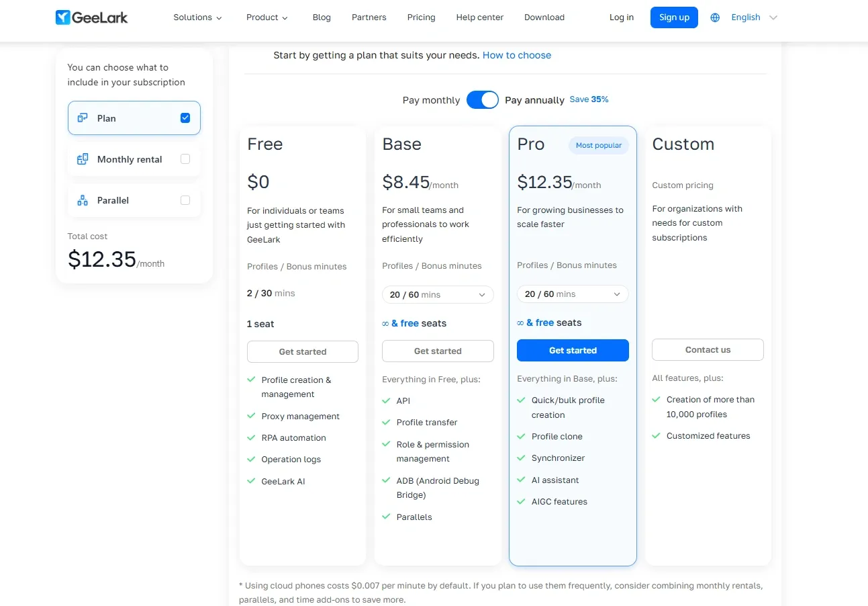Click checkmark icon beside Customized features
This screenshot has height=606, width=868.
click(657, 435)
